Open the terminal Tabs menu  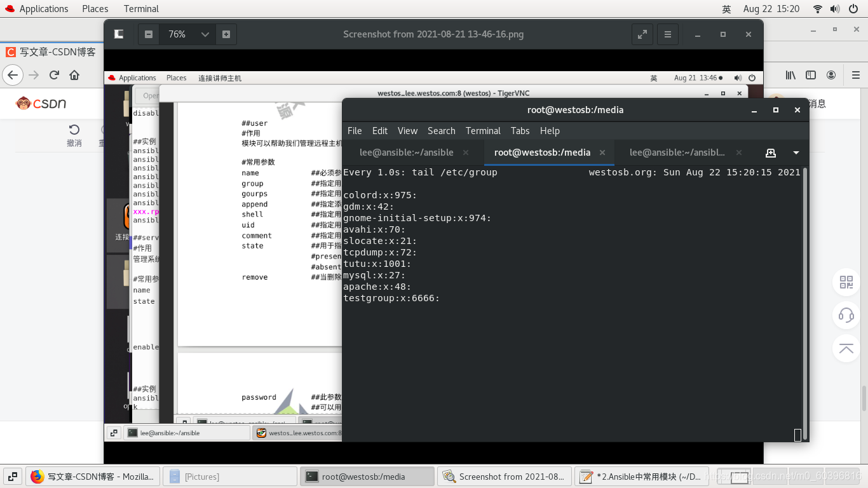[x=520, y=131]
